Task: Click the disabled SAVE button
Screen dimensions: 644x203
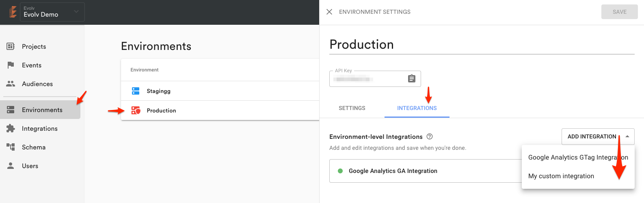Action: 619,12
